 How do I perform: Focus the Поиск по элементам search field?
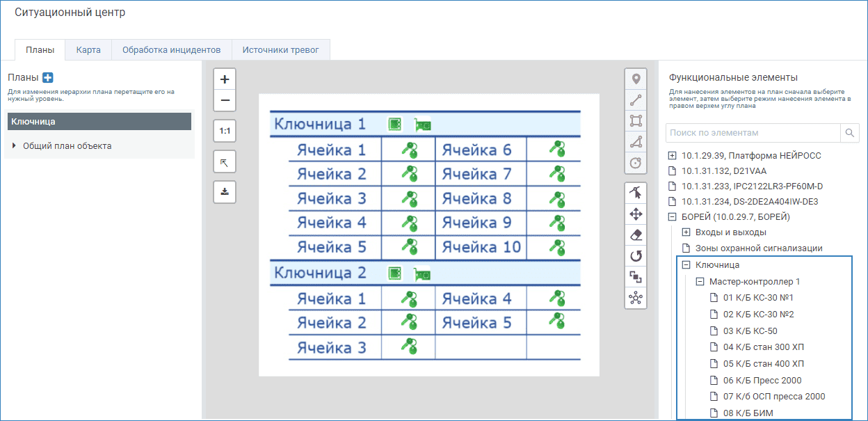[753, 132]
